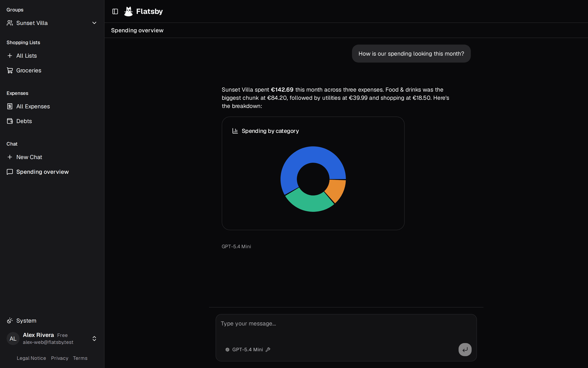Click the Flatsby cat logo
This screenshot has height=368, width=588.
(128, 11)
